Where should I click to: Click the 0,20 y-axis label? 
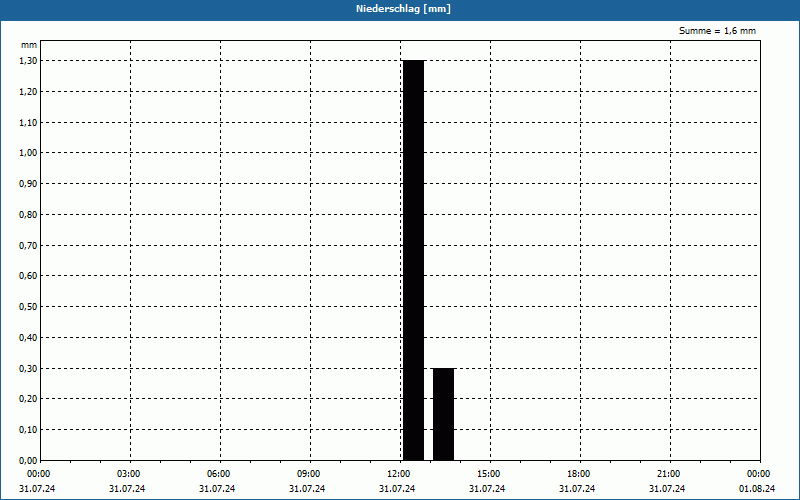(x=28, y=399)
